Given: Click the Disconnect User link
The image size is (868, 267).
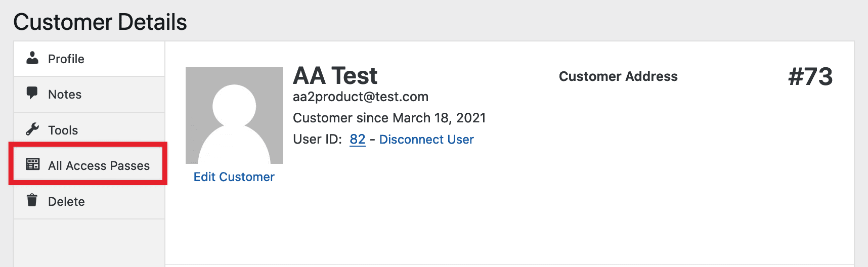Looking at the screenshot, I should click(426, 140).
